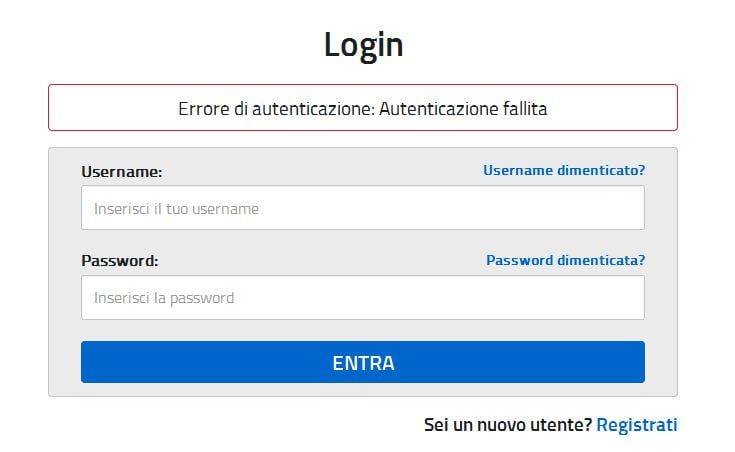This screenshot has width=735, height=452.
Task: Focus the Password input field
Action: tap(362, 298)
